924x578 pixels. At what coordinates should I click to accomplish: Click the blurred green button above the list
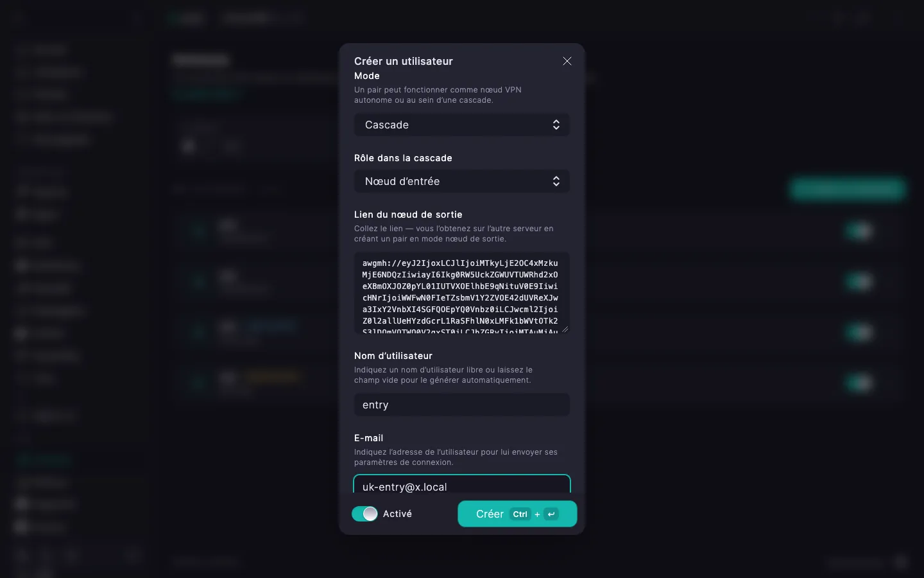coord(848,189)
